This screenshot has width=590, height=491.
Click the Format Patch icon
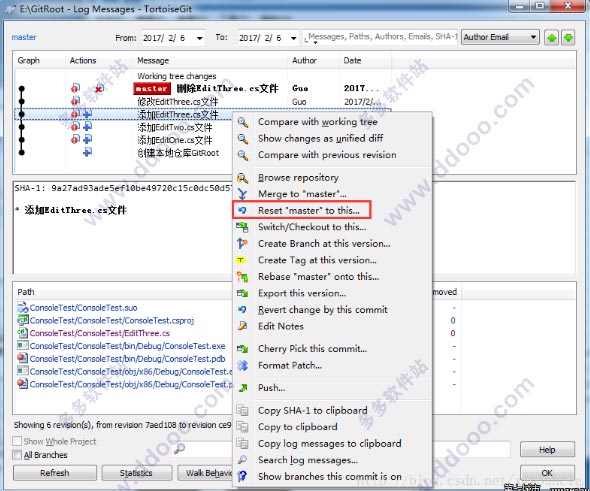(243, 365)
